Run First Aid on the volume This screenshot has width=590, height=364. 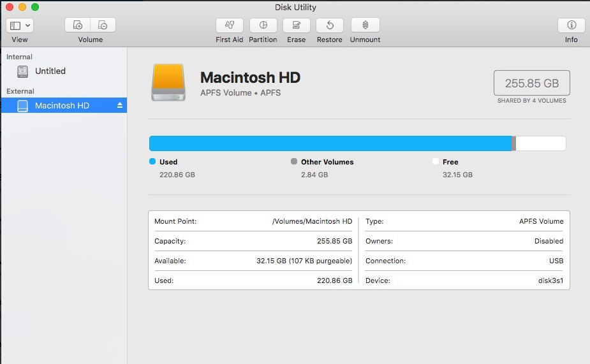pos(229,25)
